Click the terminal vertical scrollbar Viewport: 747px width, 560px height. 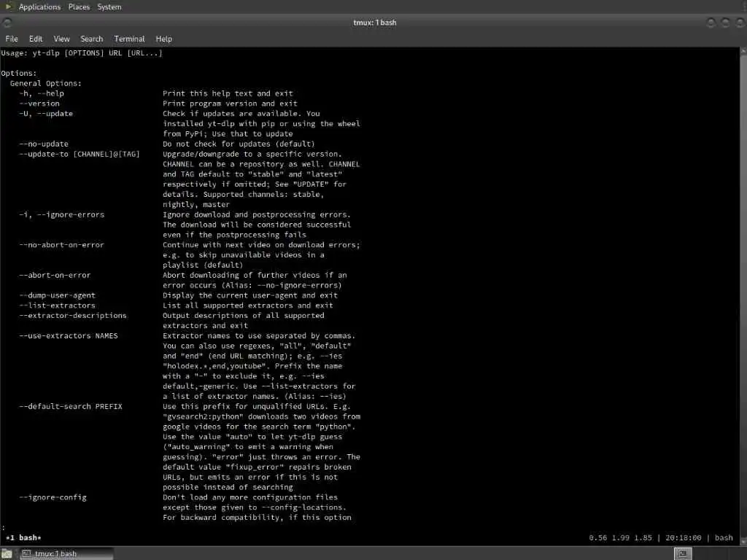pos(743,295)
